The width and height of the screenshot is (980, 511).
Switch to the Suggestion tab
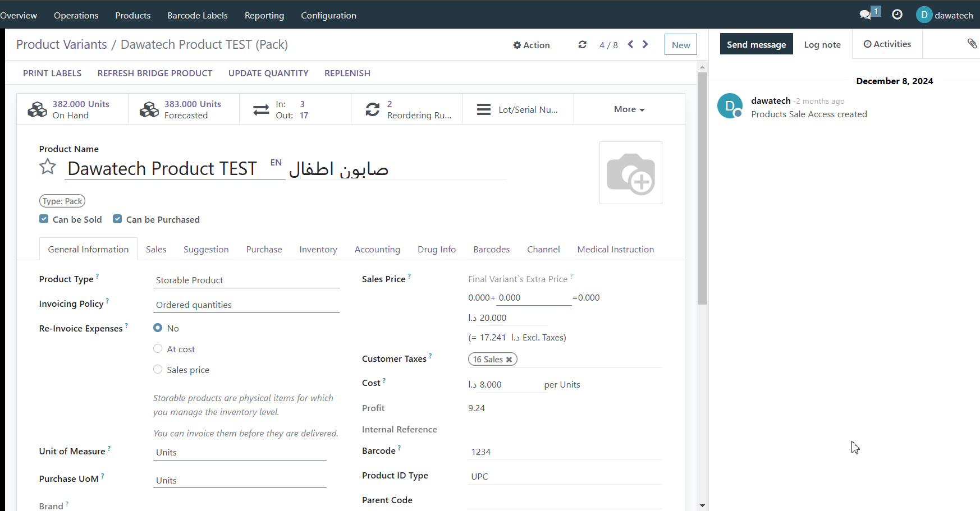click(x=206, y=249)
